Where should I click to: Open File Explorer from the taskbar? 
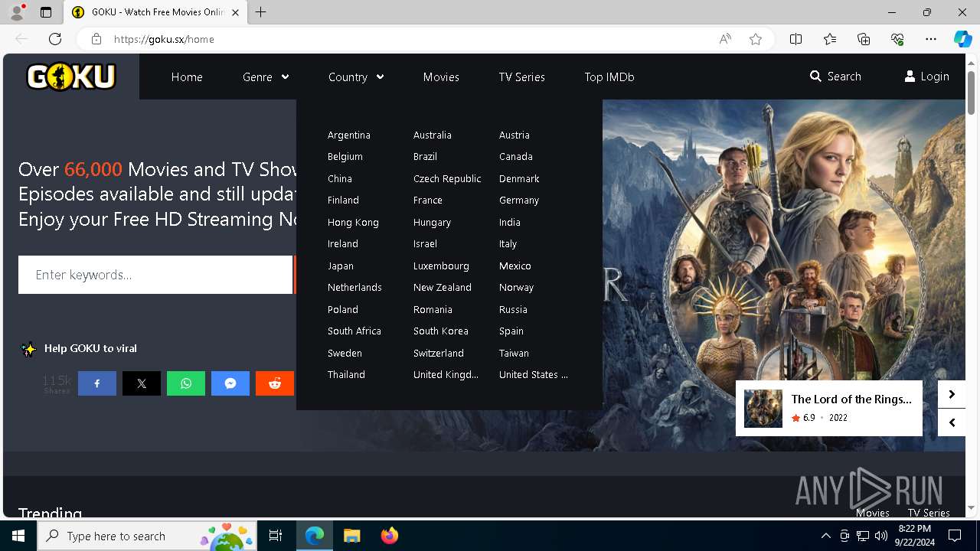tap(352, 536)
